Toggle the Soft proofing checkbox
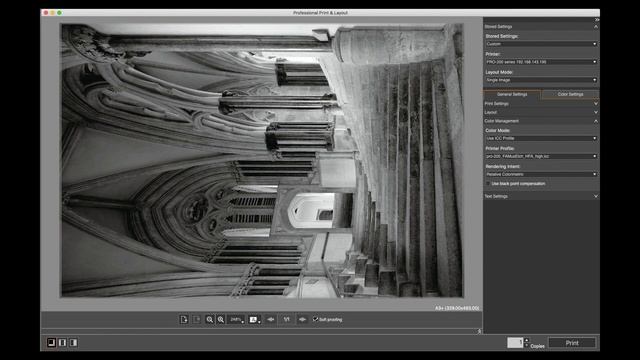 (x=316, y=319)
